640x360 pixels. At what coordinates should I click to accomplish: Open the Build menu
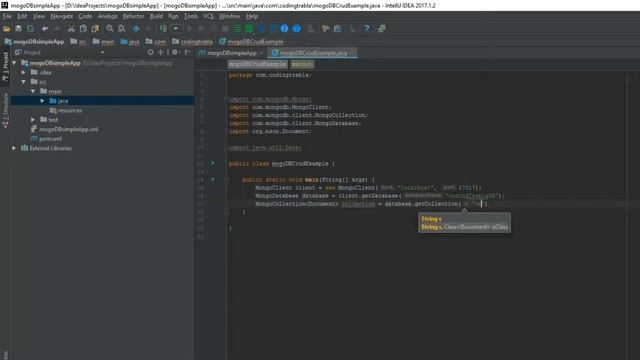click(x=156, y=16)
